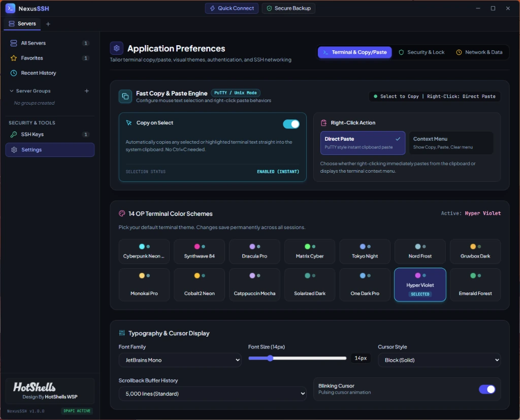520x420 pixels.
Task: Click the All Servers sidebar icon
Action: (14, 43)
